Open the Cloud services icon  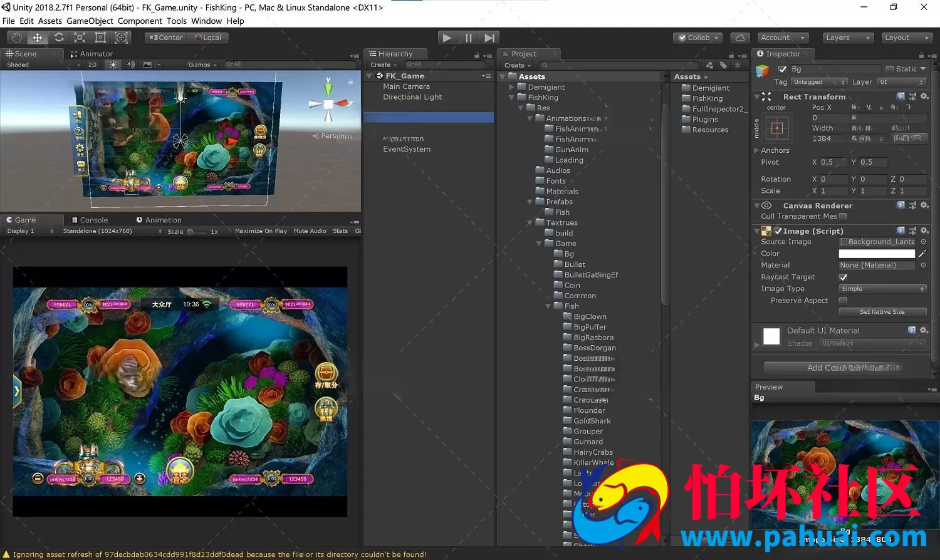pyautogui.click(x=740, y=38)
